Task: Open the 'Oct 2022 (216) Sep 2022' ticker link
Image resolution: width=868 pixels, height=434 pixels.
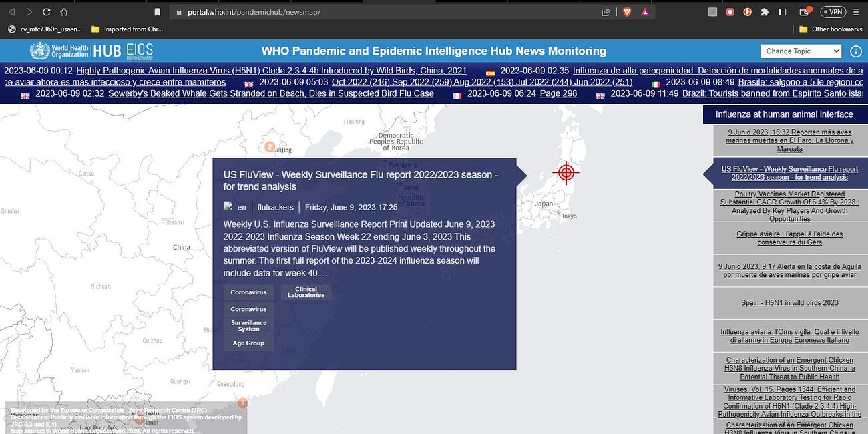Action: coord(482,82)
